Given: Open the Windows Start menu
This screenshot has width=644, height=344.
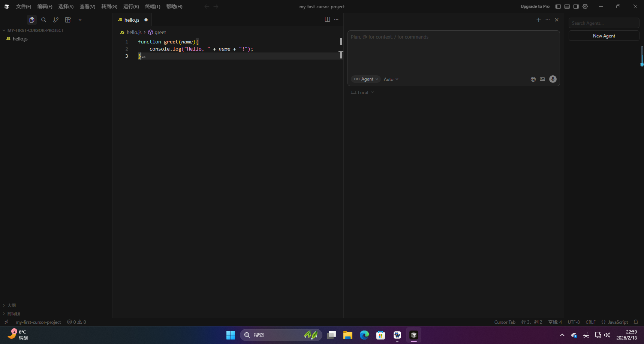Looking at the screenshot, I should (x=231, y=335).
